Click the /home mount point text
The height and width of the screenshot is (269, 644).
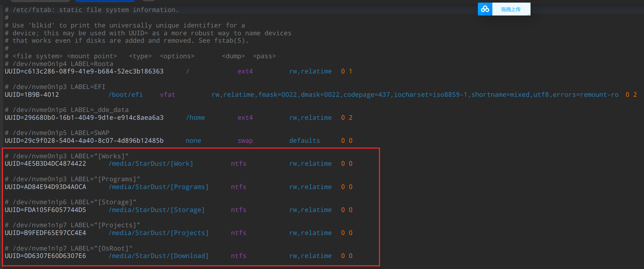coord(195,118)
